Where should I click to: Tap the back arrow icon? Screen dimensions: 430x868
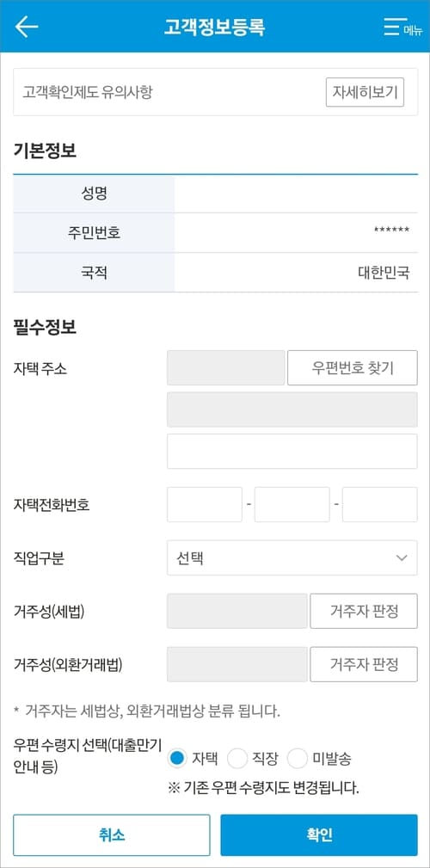(x=27, y=26)
